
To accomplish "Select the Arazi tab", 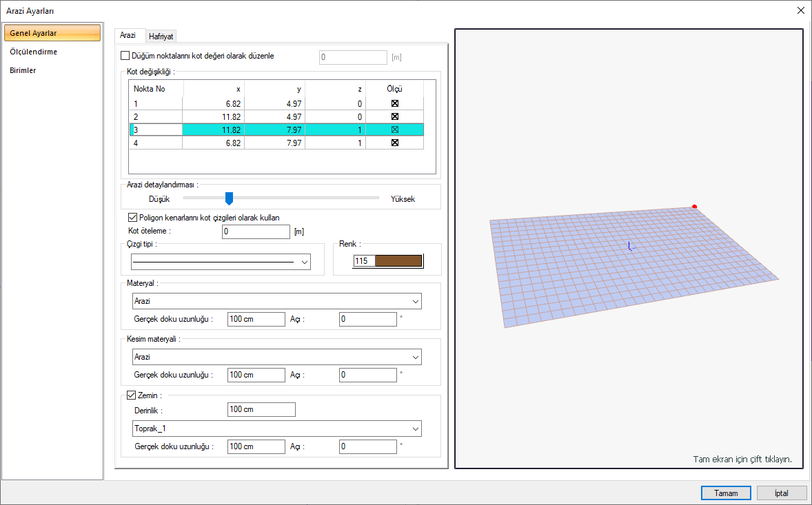I will (128, 35).
